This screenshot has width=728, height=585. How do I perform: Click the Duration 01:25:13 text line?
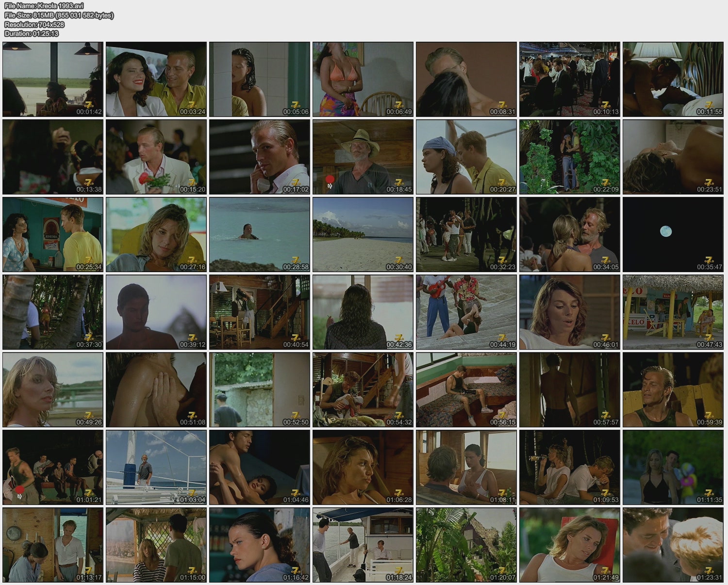(32, 33)
